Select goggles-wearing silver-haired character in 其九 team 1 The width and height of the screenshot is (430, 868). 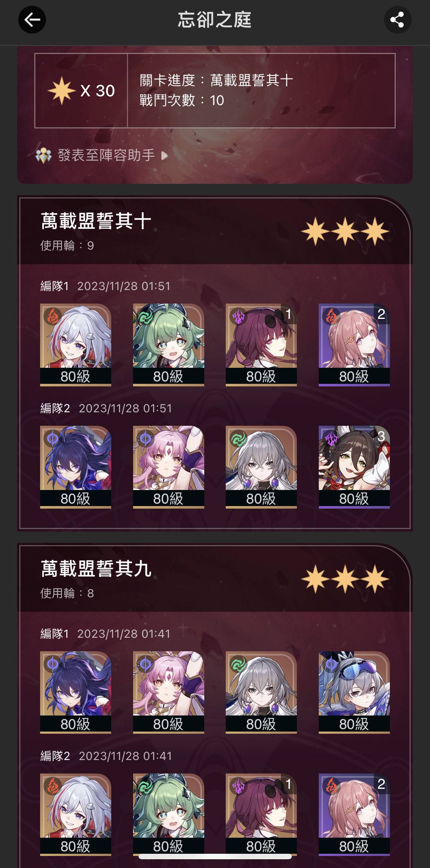(x=354, y=693)
